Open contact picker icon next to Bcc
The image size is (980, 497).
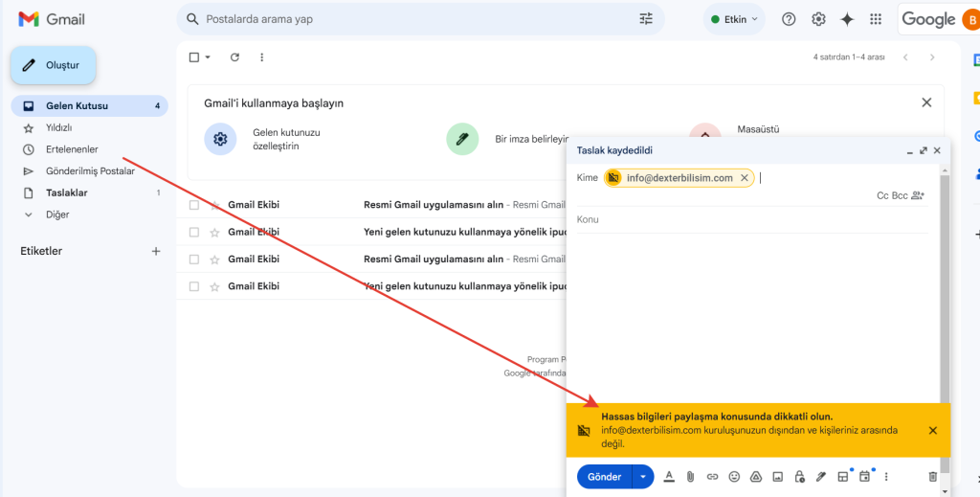point(918,195)
